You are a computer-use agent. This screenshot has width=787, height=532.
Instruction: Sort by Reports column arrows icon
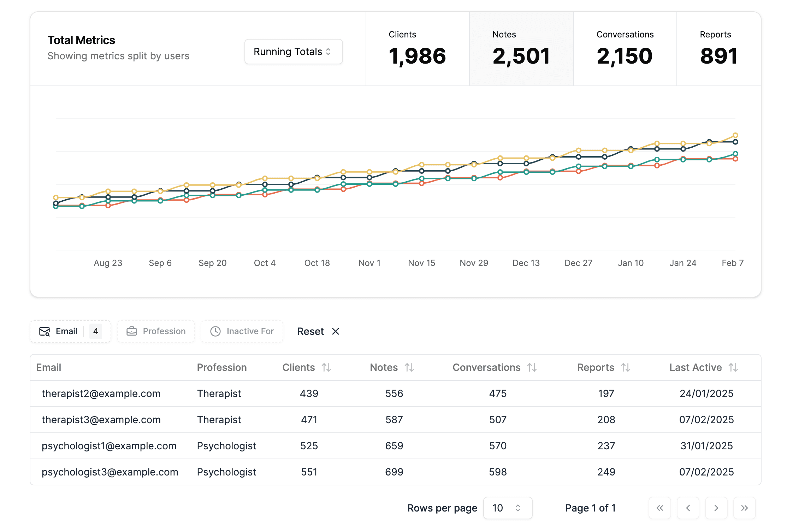coord(626,367)
